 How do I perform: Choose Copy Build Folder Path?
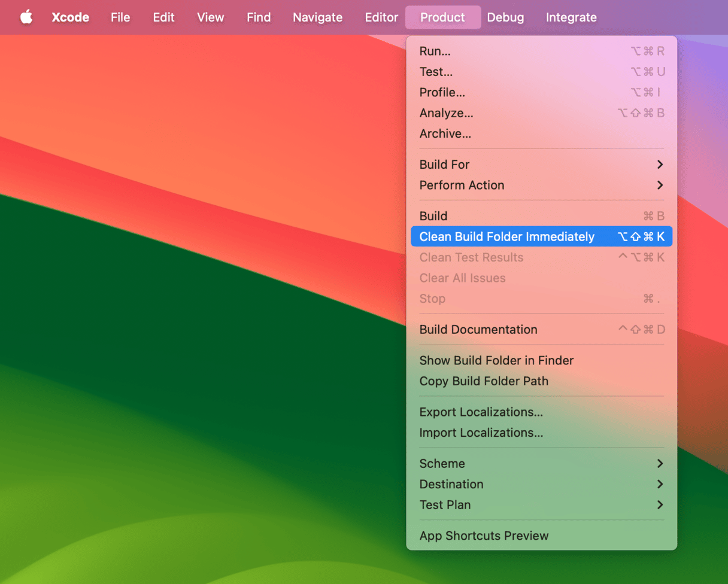(484, 381)
